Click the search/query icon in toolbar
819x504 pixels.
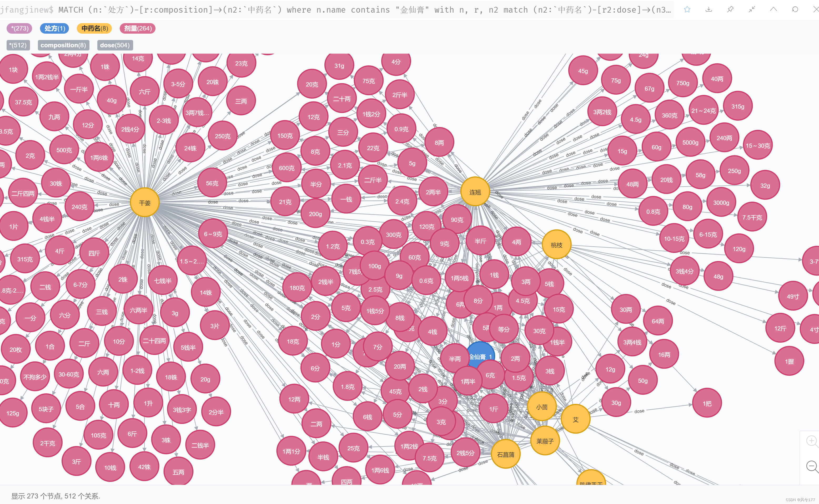[x=795, y=8]
